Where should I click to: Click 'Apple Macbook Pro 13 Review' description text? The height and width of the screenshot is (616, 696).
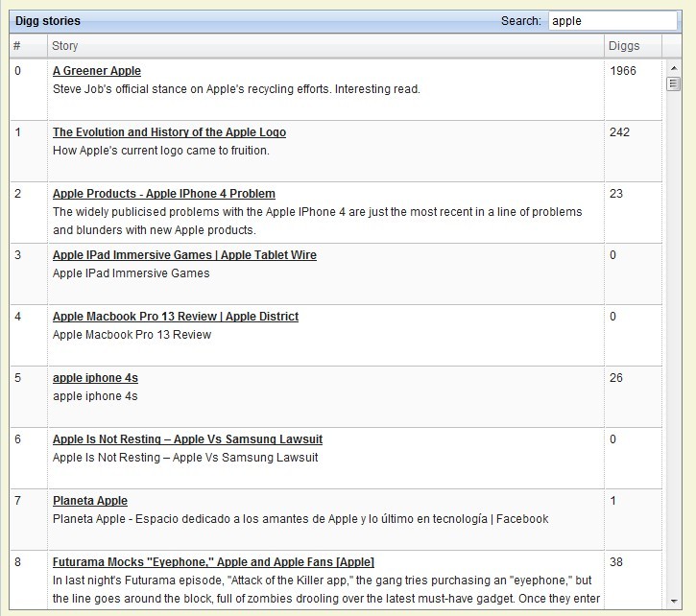pos(132,335)
